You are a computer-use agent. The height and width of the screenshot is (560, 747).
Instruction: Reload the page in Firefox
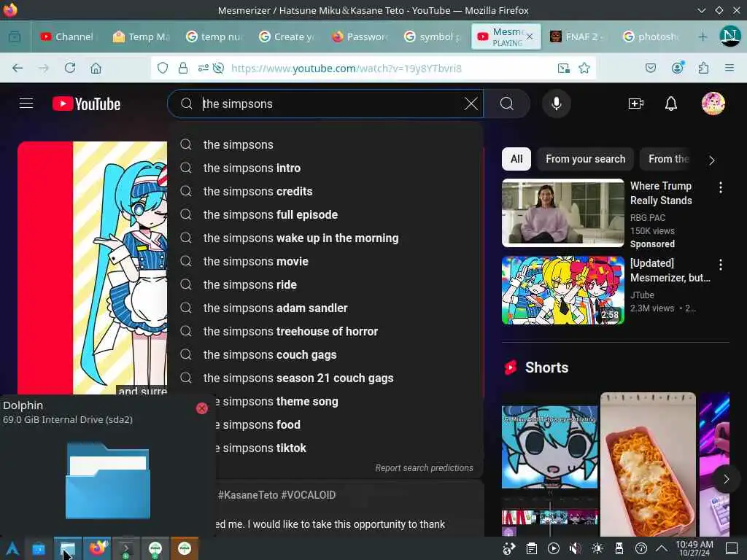(70, 68)
